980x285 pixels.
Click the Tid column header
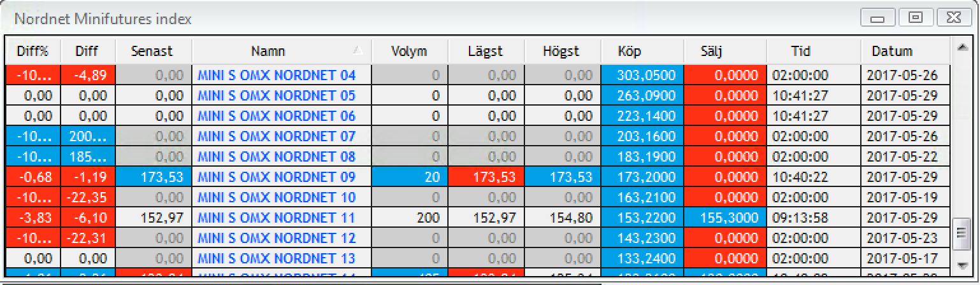(800, 52)
